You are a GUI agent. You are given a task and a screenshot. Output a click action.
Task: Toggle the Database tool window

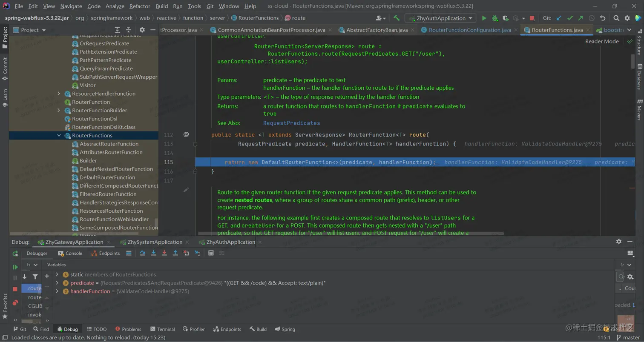(639, 77)
